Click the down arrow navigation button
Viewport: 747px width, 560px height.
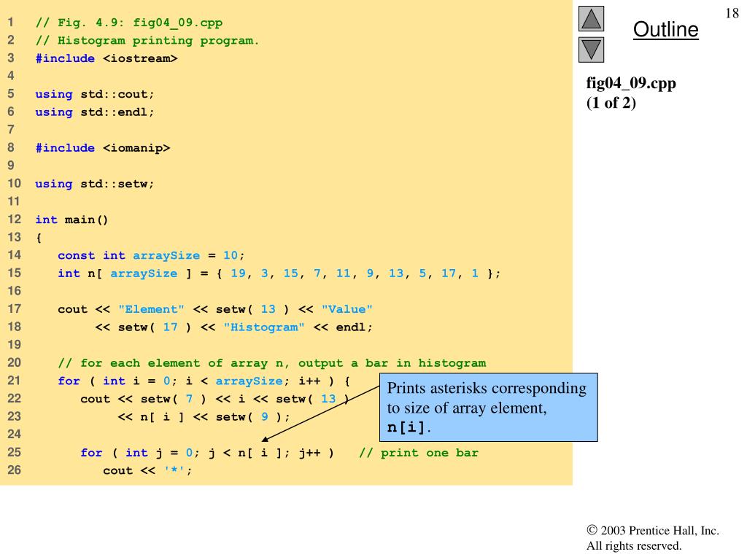(x=591, y=50)
